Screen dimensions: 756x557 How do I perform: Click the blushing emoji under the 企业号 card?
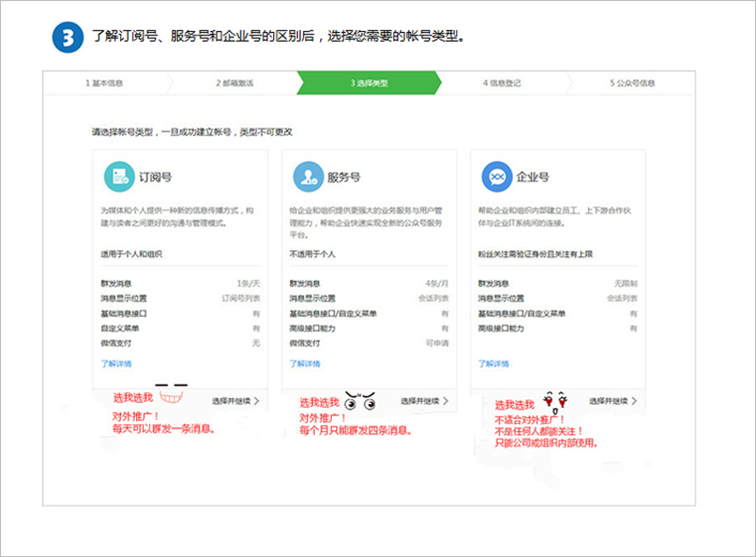(557, 400)
